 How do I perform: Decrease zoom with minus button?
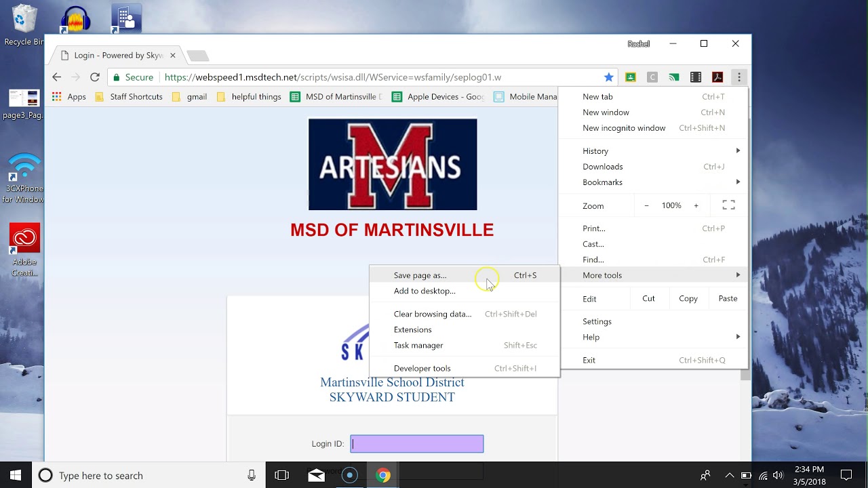[646, 205]
